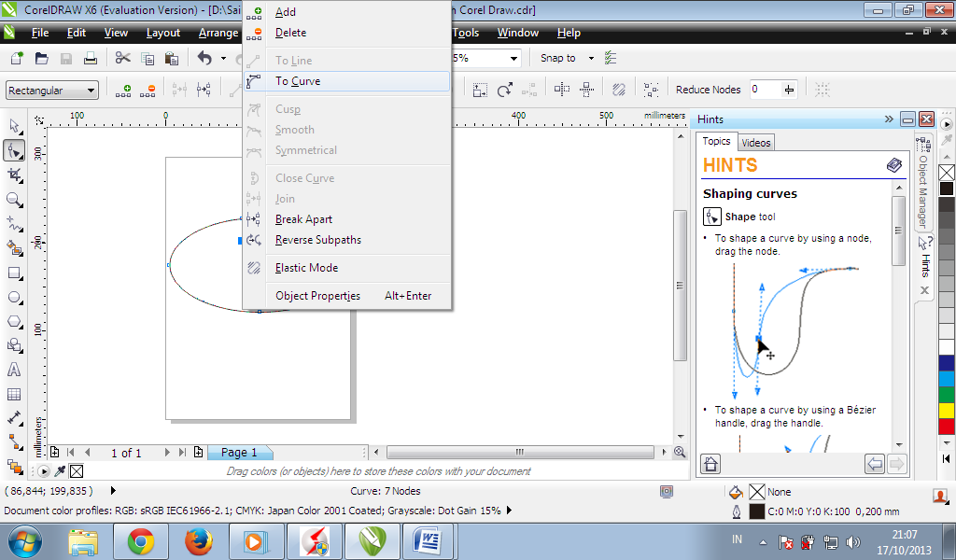Open the Layout menu
956x560 pixels.
pyautogui.click(x=162, y=33)
